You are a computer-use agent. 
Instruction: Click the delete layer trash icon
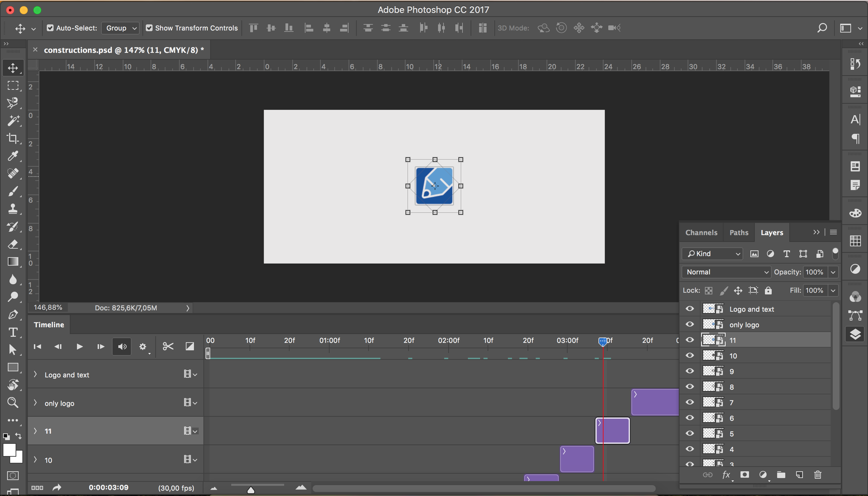tap(817, 475)
